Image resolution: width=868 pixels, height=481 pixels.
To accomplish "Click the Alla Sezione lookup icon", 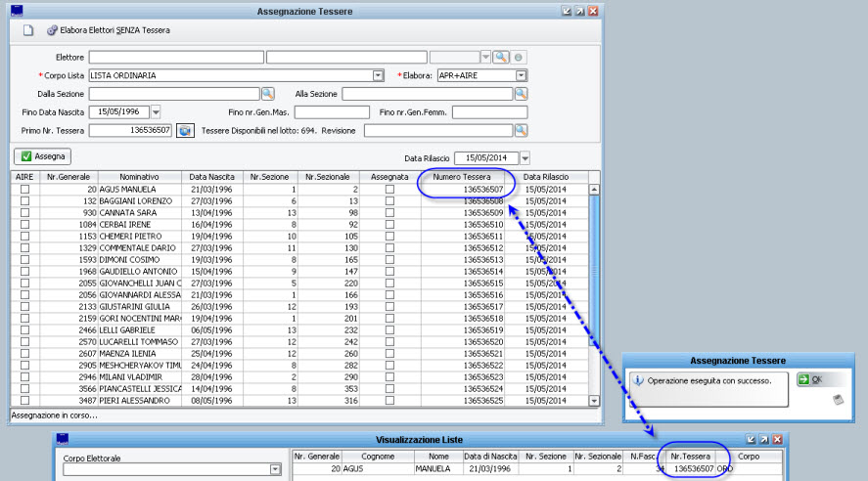I will (521, 94).
